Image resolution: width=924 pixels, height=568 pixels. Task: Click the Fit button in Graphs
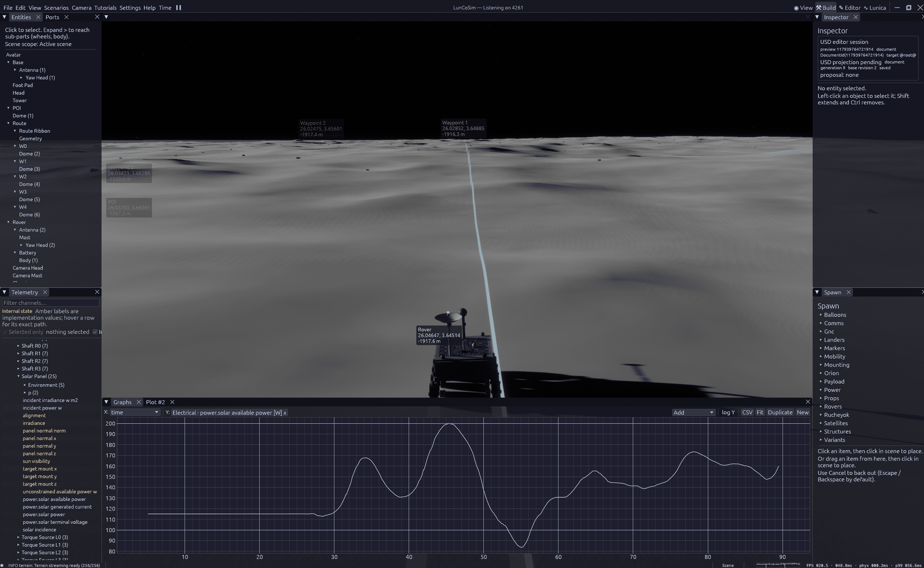click(760, 412)
